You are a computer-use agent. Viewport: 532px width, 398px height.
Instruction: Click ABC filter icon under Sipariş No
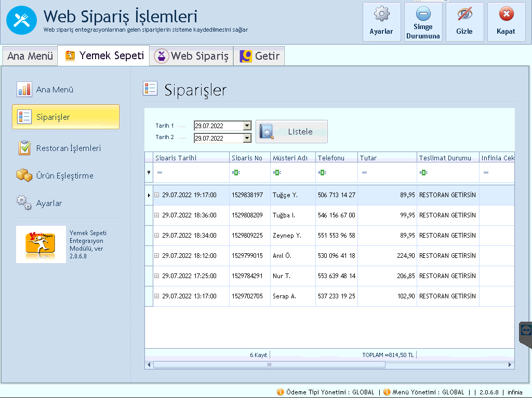[x=236, y=173]
